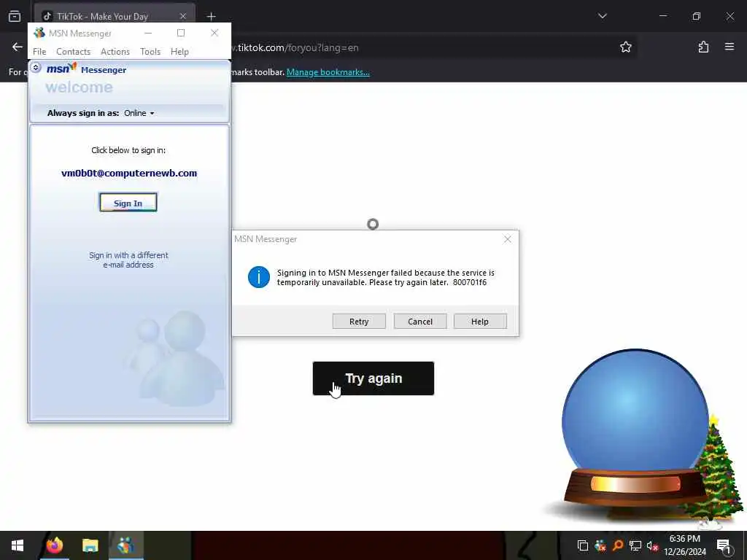Click the orange magnifier tray icon
This screenshot has height=560, width=747.
pyautogui.click(x=618, y=545)
